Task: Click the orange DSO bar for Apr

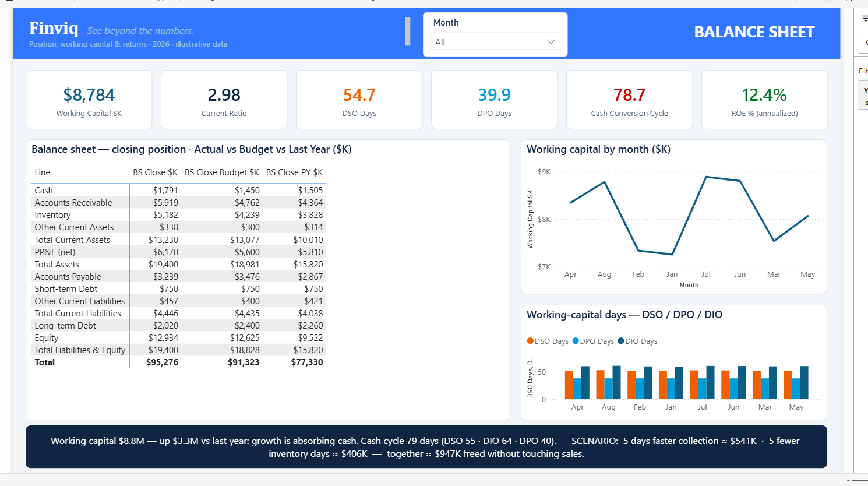Action: 569,385
